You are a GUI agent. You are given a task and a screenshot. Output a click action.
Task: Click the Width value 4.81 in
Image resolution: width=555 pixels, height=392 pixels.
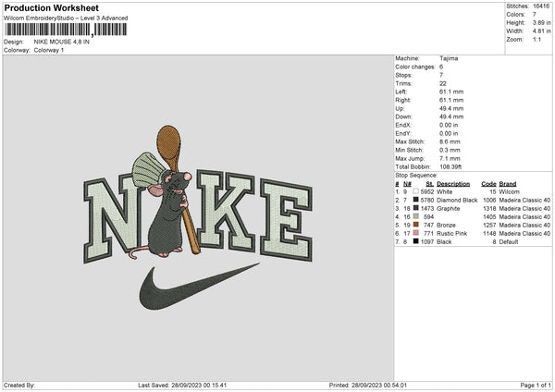pyautogui.click(x=541, y=31)
